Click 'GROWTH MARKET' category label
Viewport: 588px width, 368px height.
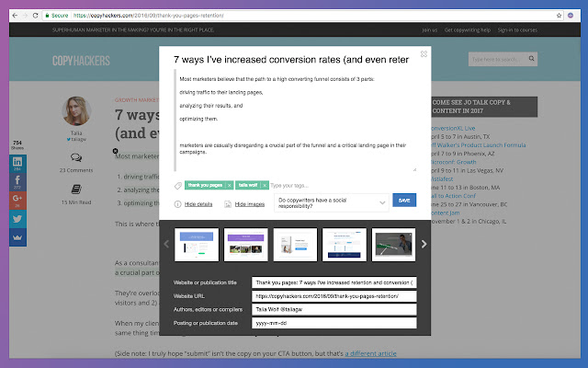coord(137,100)
